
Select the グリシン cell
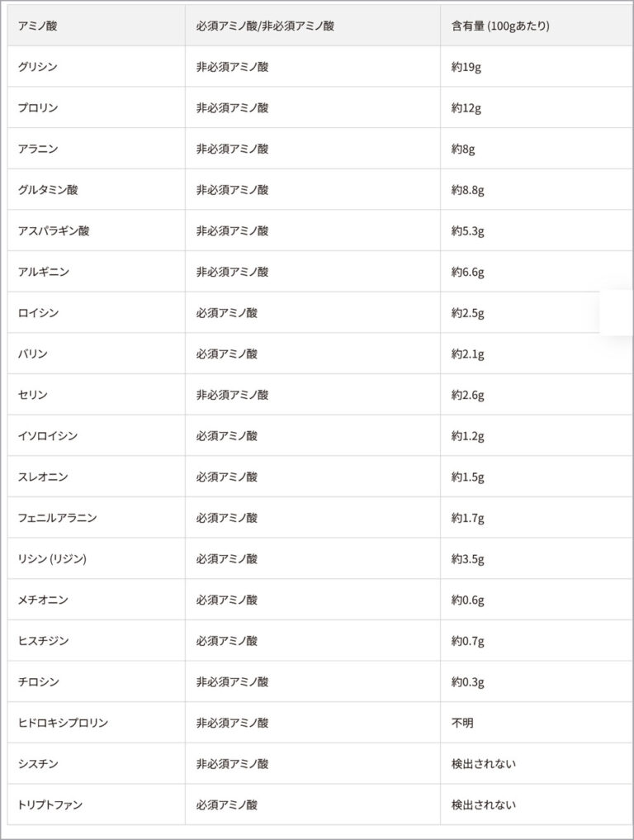click(x=38, y=67)
